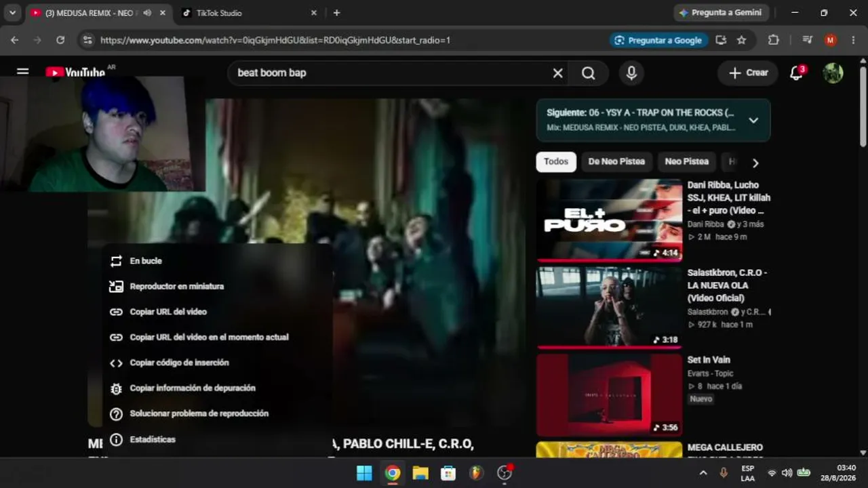
Task: Mute the MEDUSA REMIX tab audio
Action: click(147, 13)
